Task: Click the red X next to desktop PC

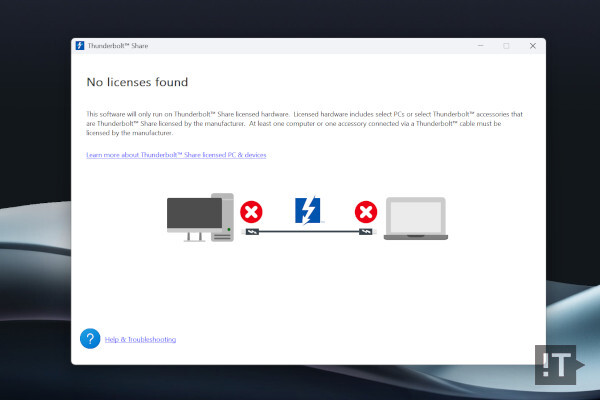Action: click(x=251, y=212)
